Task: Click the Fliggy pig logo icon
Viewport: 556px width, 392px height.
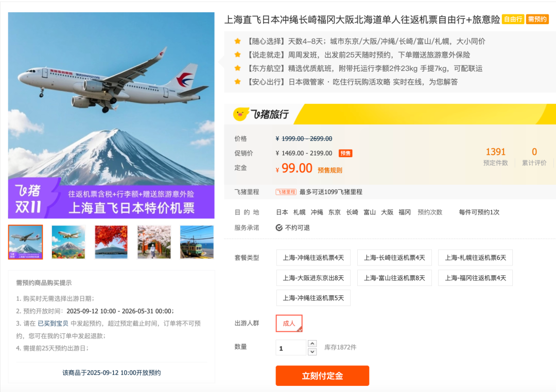Action: pos(241,114)
